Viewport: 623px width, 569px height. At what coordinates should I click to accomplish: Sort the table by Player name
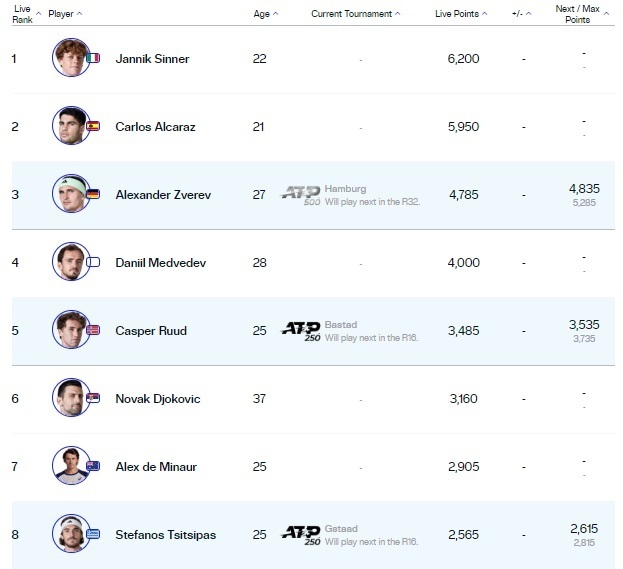tap(65, 14)
